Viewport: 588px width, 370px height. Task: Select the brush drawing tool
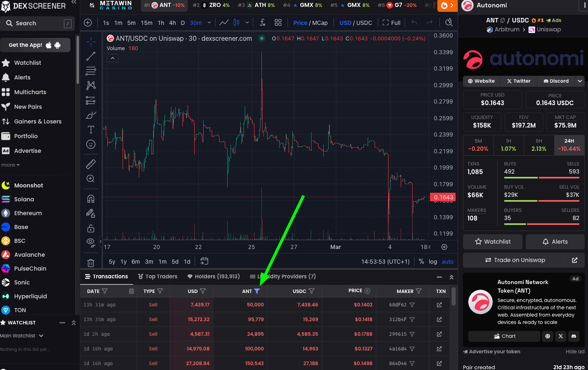click(91, 115)
